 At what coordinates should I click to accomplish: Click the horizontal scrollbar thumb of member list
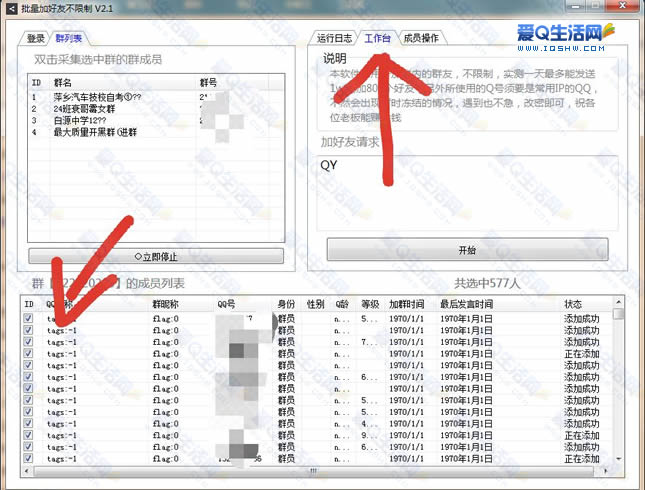(313, 471)
